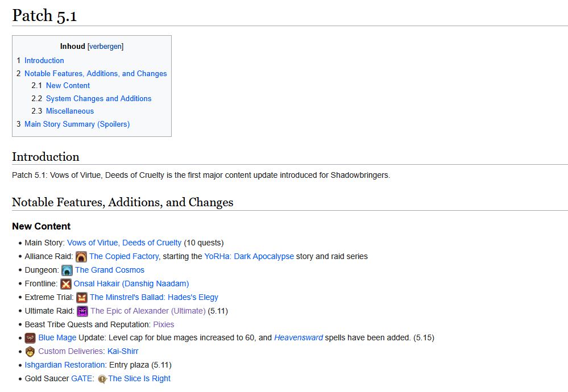Click the Slice Is Right GATE icon
The height and width of the screenshot is (392, 568).
102,379
